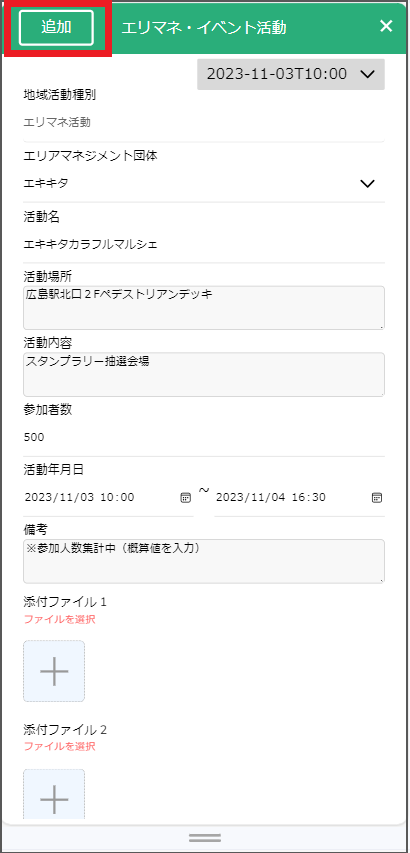Click the bottom panel drag handle
The image size is (410, 853).
pos(205,838)
